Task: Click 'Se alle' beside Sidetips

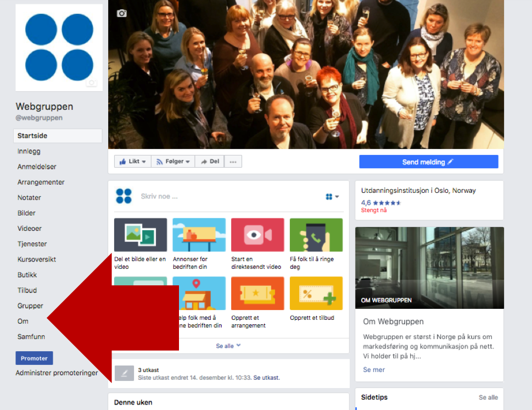Action: [488, 397]
